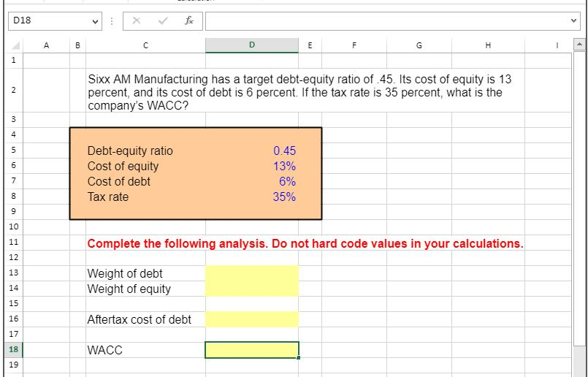Image resolution: width=588 pixels, height=377 pixels.
Task: Click the Cost of equity label
Action: (123, 166)
